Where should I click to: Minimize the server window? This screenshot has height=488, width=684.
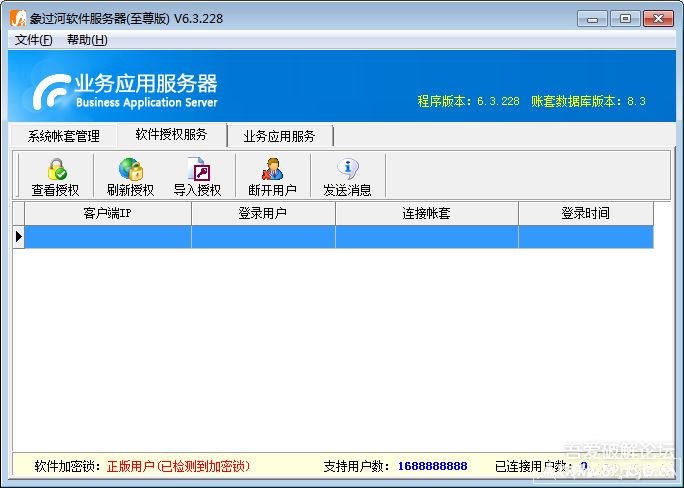pyautogui.click(x=592, y=19)
